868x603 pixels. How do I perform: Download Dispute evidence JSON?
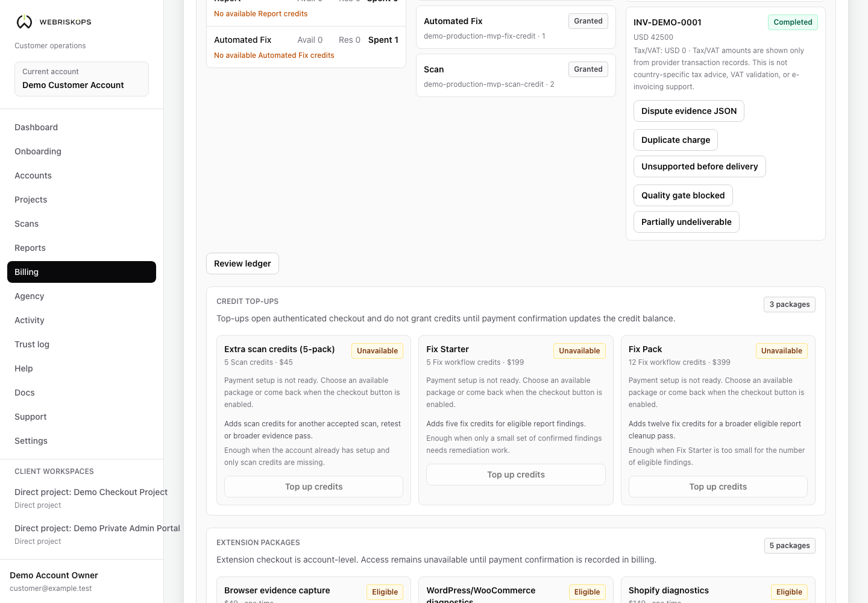pos(689,111)
